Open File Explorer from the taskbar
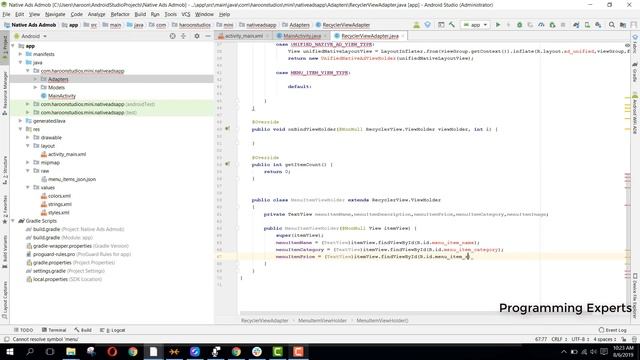Image resolution: width=640 pixels, height=360 pixels. point(71,351)
